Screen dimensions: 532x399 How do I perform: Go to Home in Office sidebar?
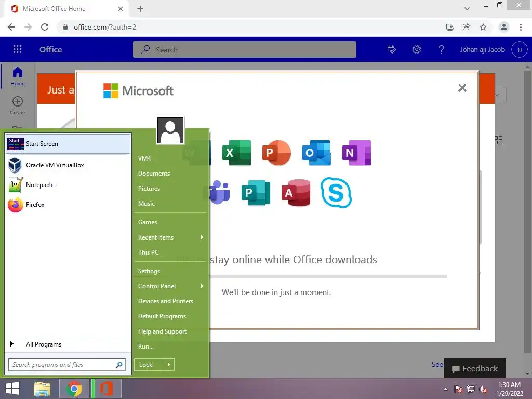18,76
